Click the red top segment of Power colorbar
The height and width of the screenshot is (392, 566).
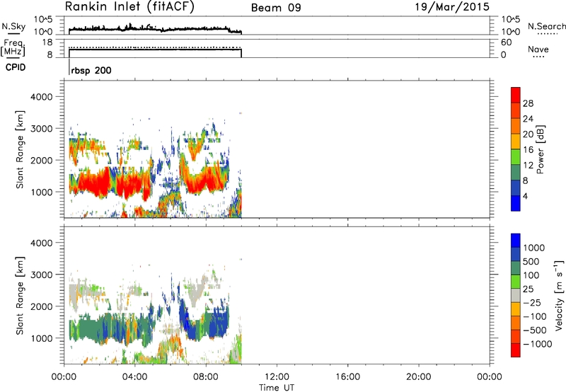click(516, 95)
